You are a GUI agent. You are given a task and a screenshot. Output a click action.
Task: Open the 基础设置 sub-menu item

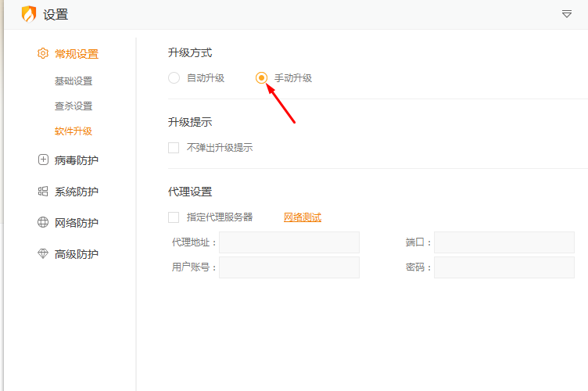(x=73, y=81)
